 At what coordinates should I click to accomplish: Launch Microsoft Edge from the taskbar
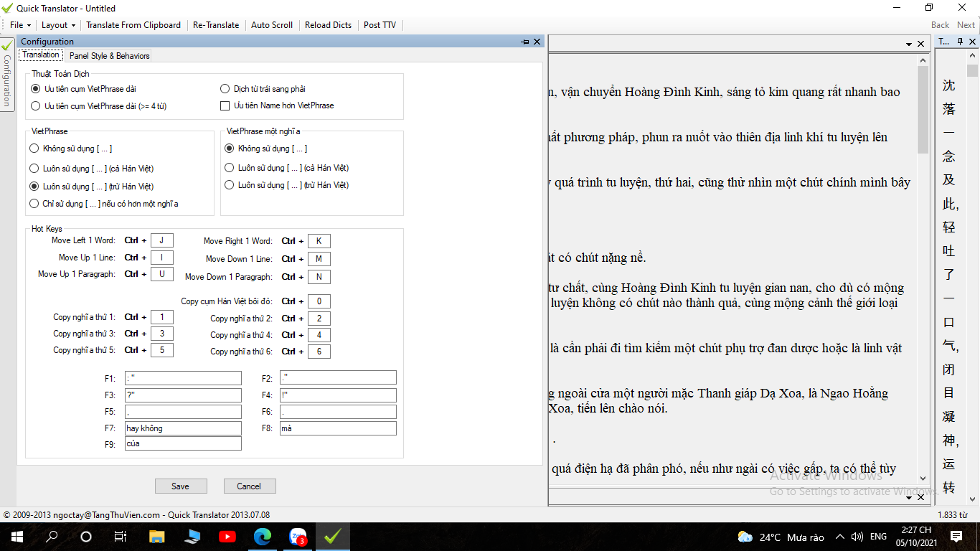[262, 537]
